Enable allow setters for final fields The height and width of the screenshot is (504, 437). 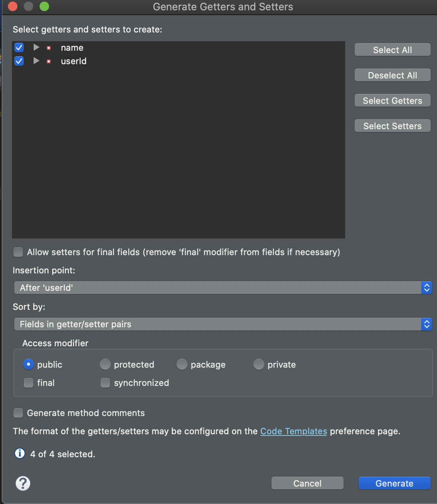click(x=18, y=252)
